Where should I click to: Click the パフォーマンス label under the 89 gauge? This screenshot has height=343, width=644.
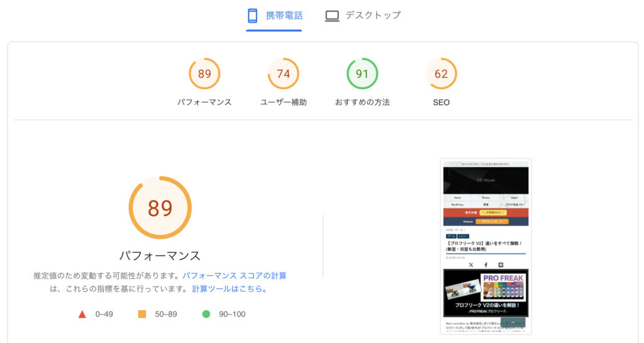[x=204, y=102]
